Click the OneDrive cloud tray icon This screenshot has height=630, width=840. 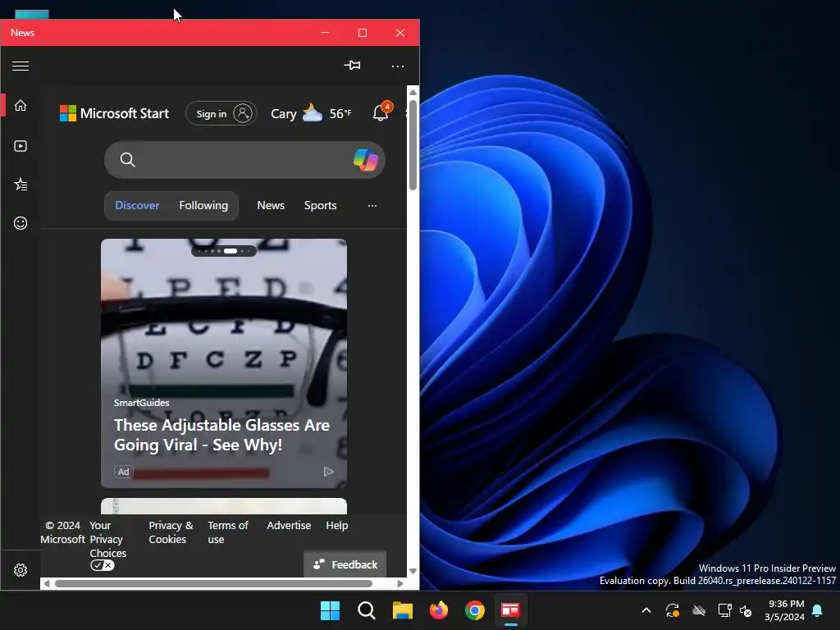coord(699,610)
